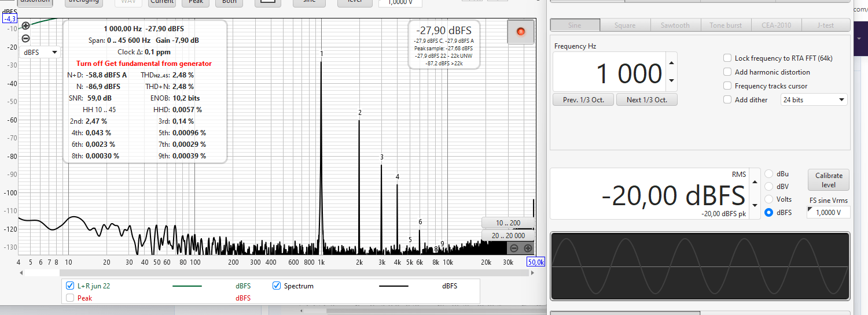868x315 pixels.
Task: Click the vertical zoom-out minus icon
Action: tap(25, 39)
